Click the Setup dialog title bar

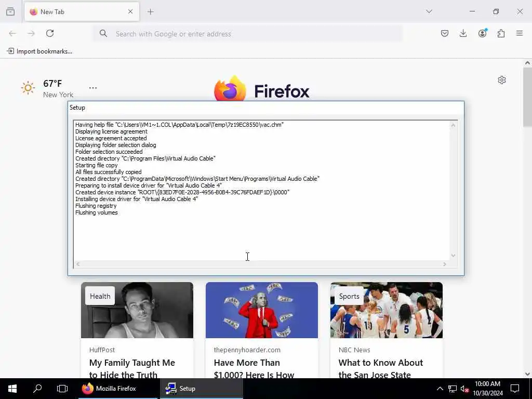(x=265, y=108)
